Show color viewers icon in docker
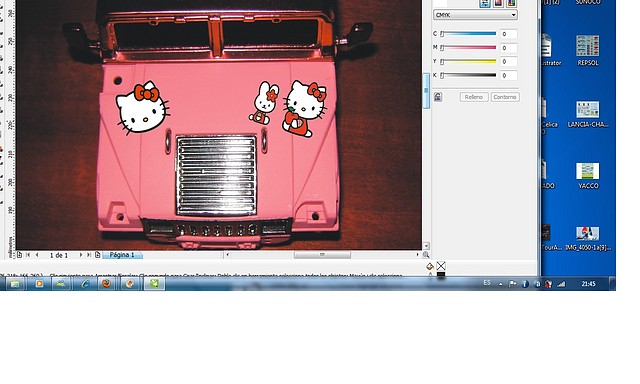The width and height of the screenshot is (640, 384). 498,3
